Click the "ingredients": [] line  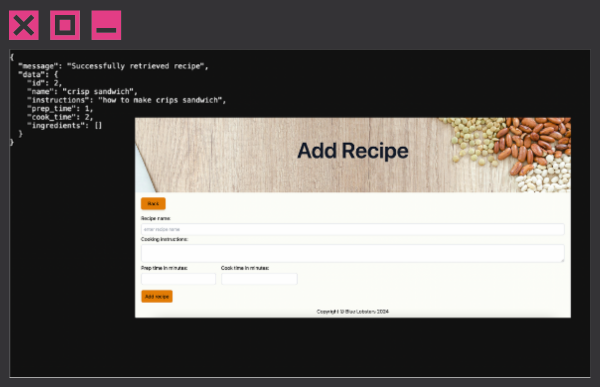coord(65,126)
